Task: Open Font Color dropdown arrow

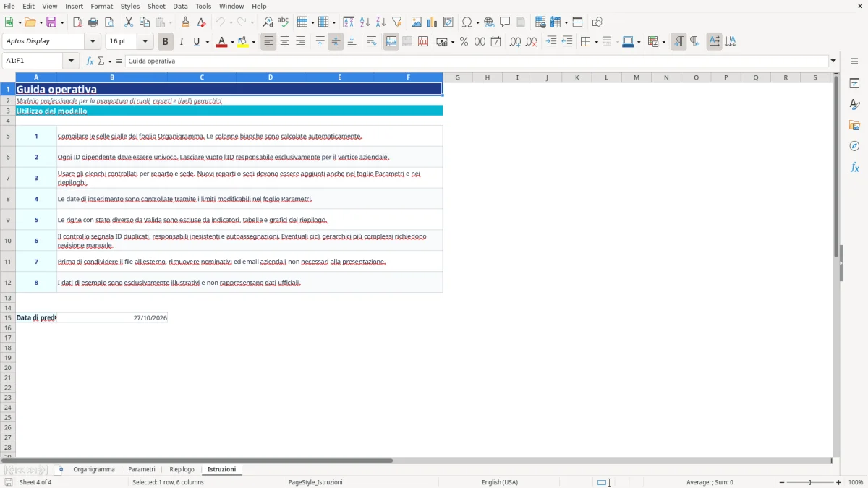Action: tap(231, 42)
